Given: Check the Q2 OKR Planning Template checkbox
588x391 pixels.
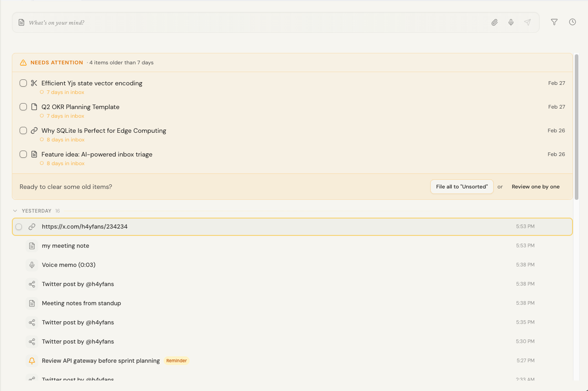Looking at the screenshot, I should pos(23,106).
